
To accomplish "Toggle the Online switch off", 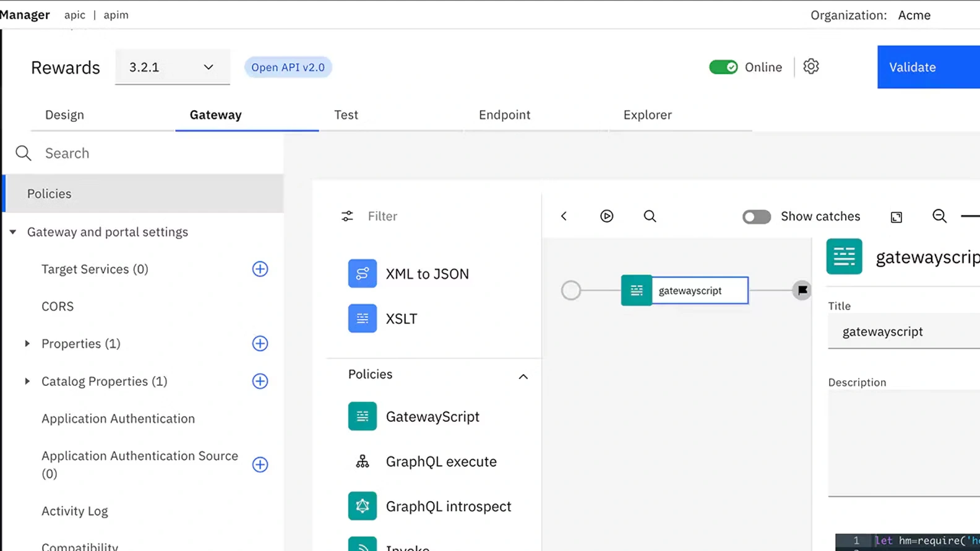I will click(x=723, y=67).
